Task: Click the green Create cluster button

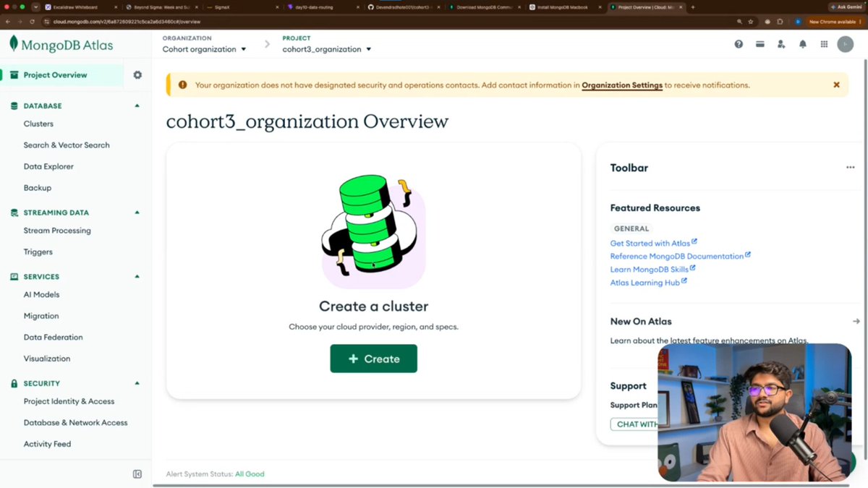Action: pyautogui.click(x=373, y=359)
